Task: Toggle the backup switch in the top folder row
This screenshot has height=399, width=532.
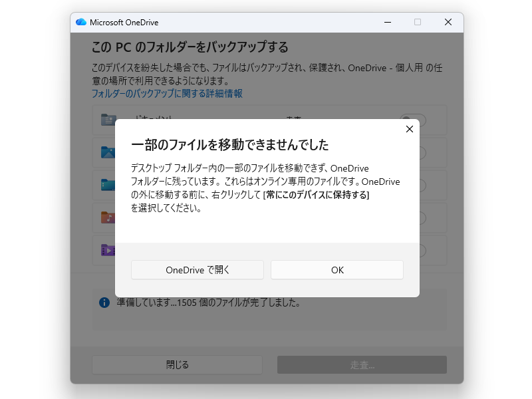Action: (413, 120)
